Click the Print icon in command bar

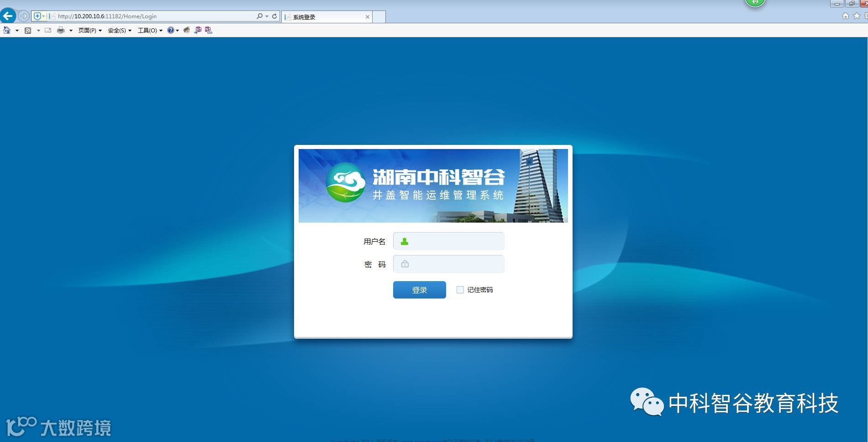(61, 31)
